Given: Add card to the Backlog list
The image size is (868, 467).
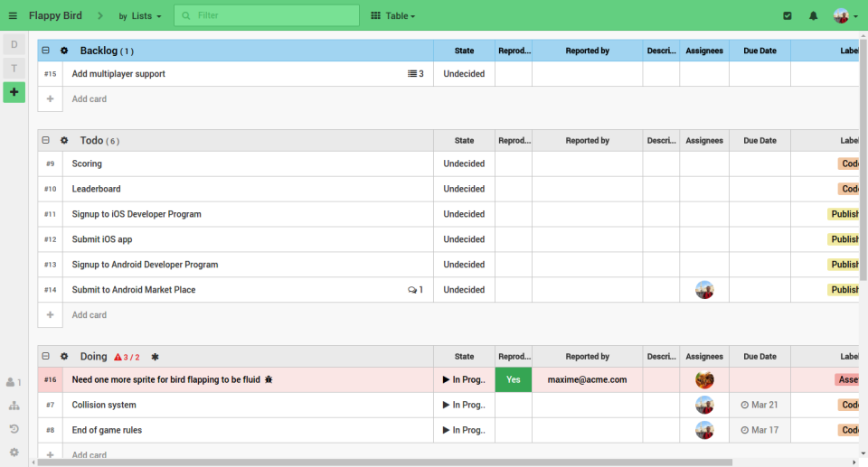Looking at the screenshot, I should click(89, 99).
